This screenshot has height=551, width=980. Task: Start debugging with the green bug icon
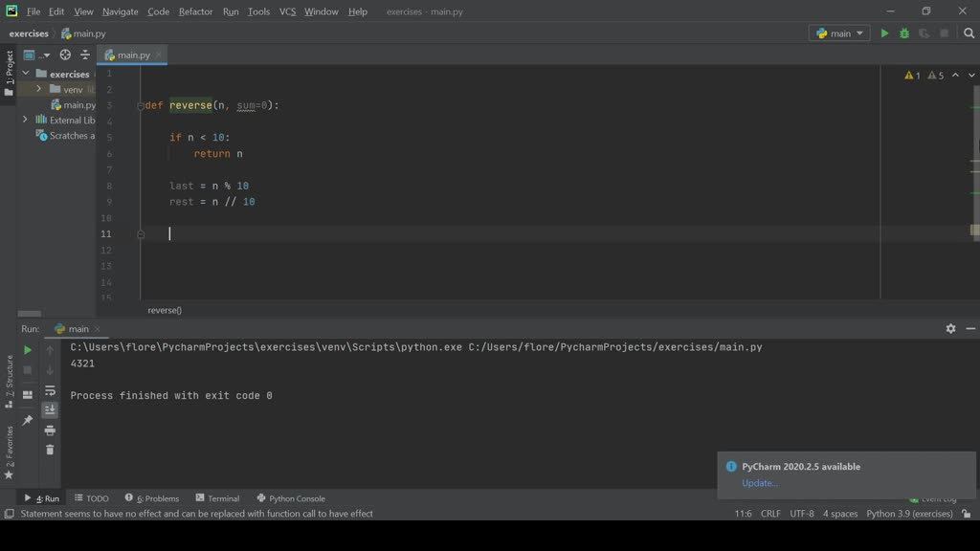point(904,33)
